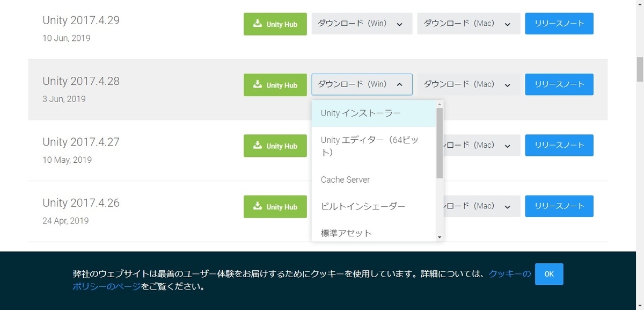This screenshot has height=310, width=644.
Task: Click chevron on Mac dropdown for Unity 2017.4.26
Action: 507,206
